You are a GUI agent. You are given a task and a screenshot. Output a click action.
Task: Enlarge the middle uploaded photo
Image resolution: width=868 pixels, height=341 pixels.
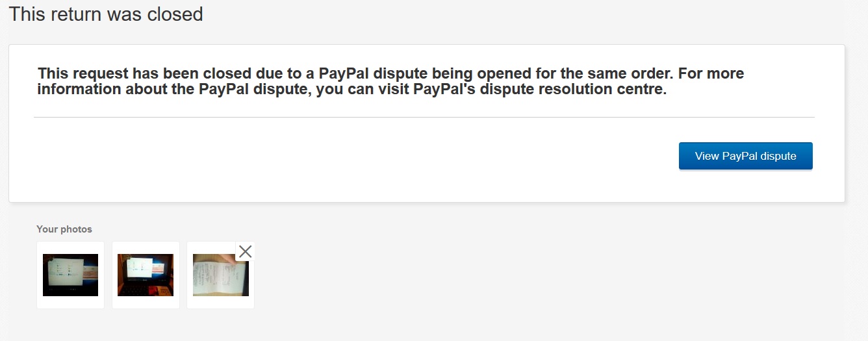coord(146,275)
